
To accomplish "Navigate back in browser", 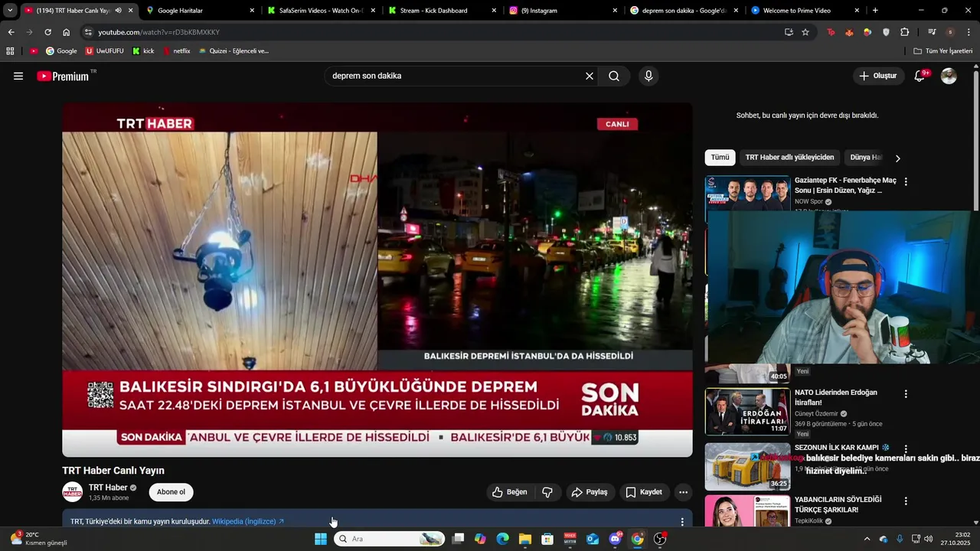I will pyautogui.click(x=11, y=32).
